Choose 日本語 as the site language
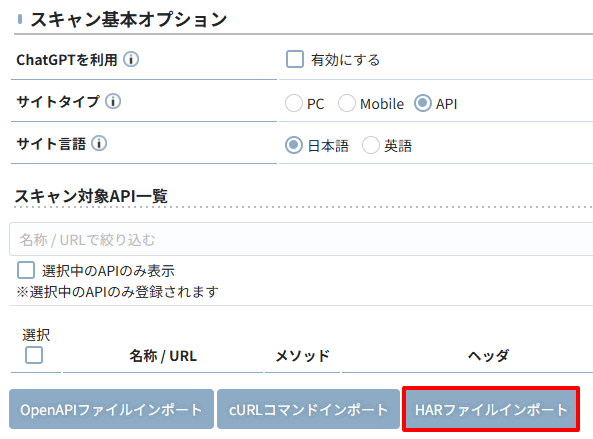This screenshot has height=439, width=593. [294, 145]
